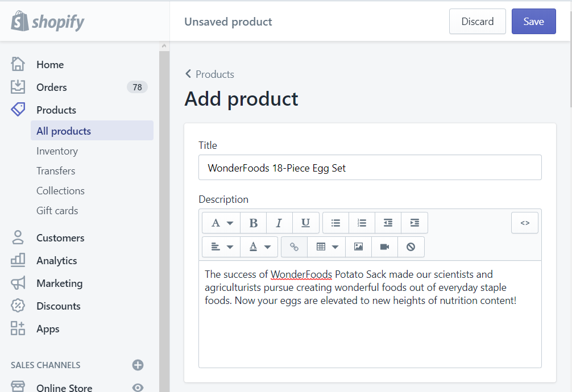The image size is (572, 392).
Task: Click the Orders inbox icon
Action: tap(18, 87)
